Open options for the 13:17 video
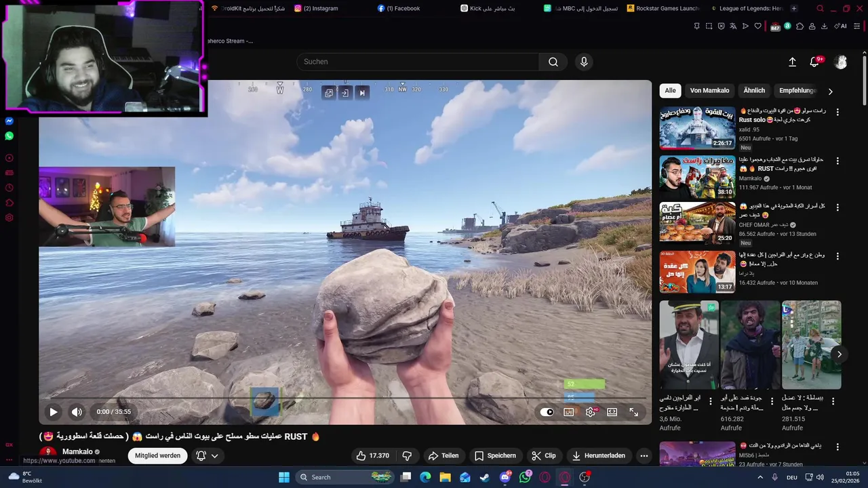Image resolution: width=868 pixels, height=488 pixels. [x=837, y=256]
